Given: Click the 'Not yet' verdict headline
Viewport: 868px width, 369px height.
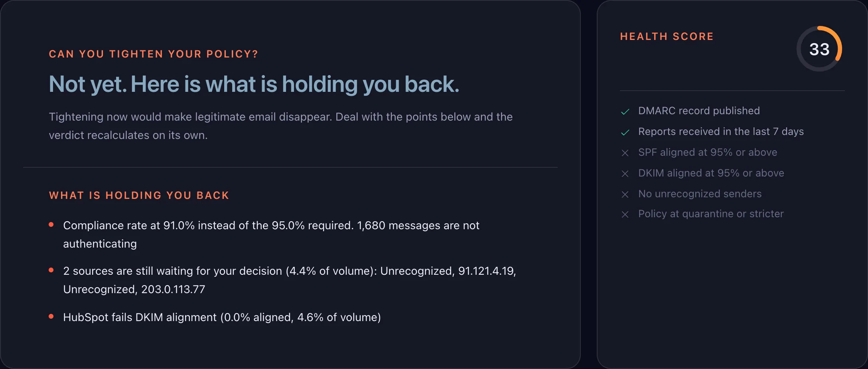Looking at the screenshot, I should [x=254, y=84].
